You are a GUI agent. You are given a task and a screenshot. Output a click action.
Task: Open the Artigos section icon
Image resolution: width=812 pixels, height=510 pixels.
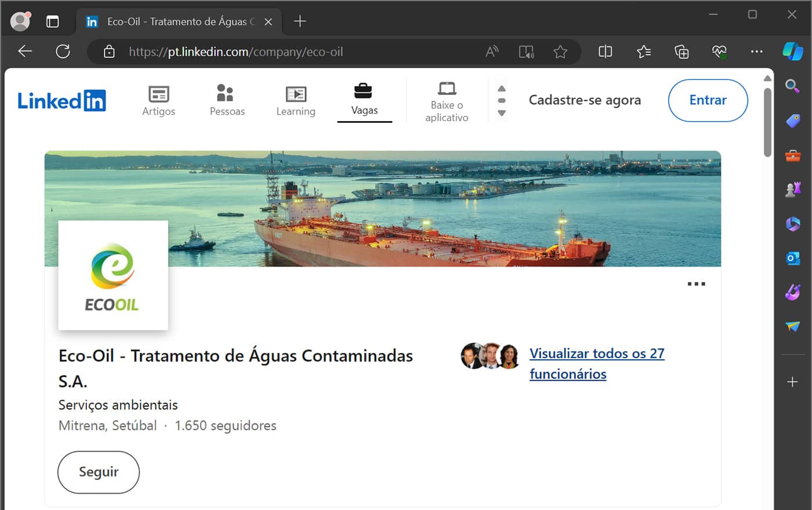(158, 94)
